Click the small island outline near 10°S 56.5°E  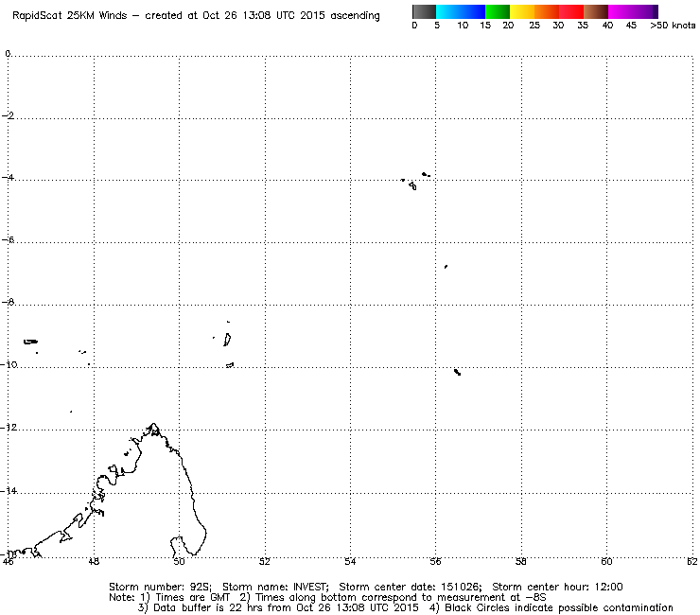457,372
